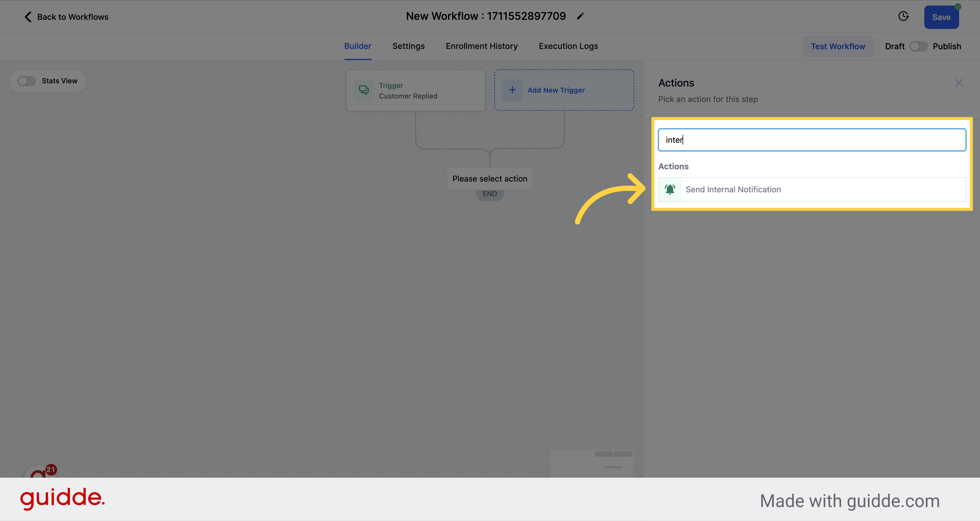Click the notification bell icon in search results
The image size is (980, 521).
[670, 189]
